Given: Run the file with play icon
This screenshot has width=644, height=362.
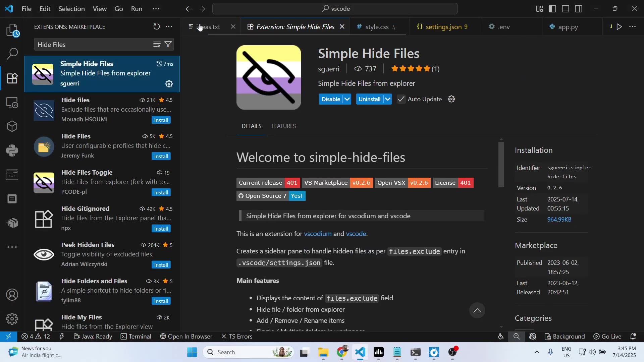Looking at the screenshot, I should (x=619, y=26).
